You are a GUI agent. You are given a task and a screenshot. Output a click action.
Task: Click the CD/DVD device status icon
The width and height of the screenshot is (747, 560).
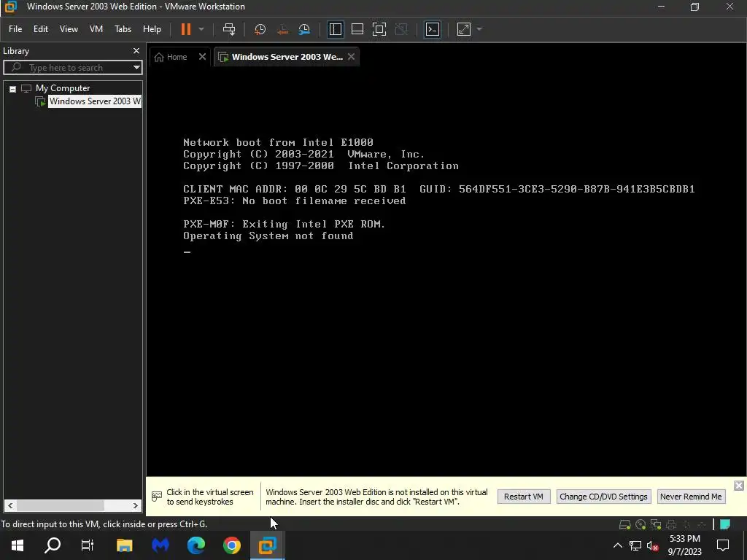(640, 525)
